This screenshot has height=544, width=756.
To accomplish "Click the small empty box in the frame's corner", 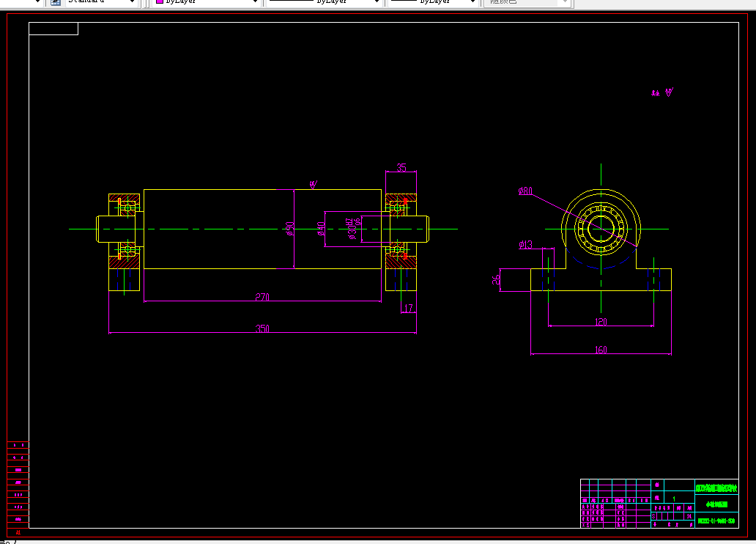I will tap(53, 29).
